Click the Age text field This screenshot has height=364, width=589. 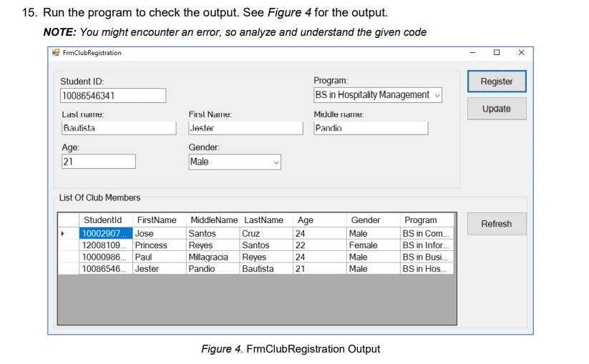click(99, 162)
